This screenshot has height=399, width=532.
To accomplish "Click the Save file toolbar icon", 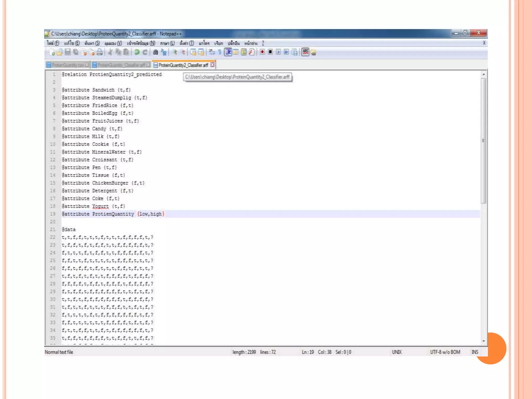I will (68, 52).
